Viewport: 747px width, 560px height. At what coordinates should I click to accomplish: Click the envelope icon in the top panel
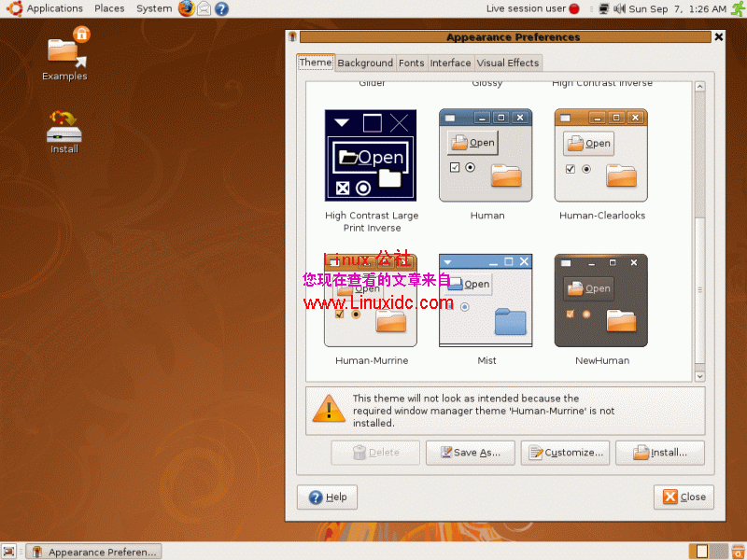204,8
